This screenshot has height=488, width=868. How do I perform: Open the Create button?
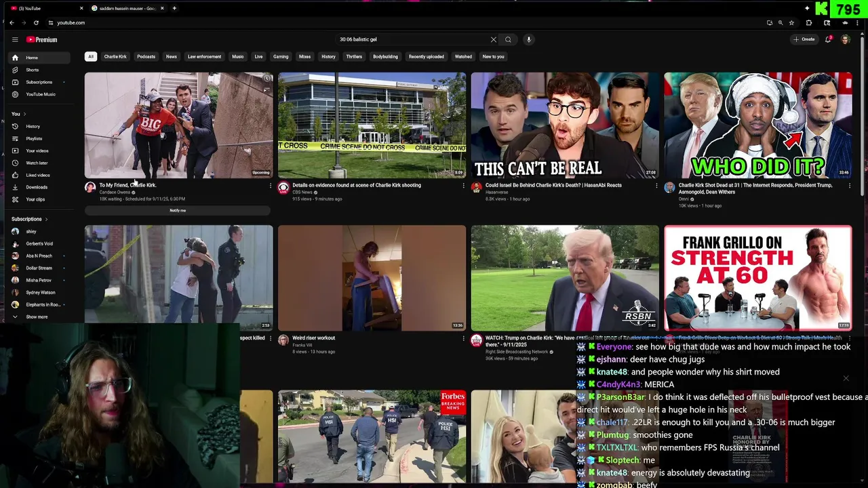coord(804,39)
